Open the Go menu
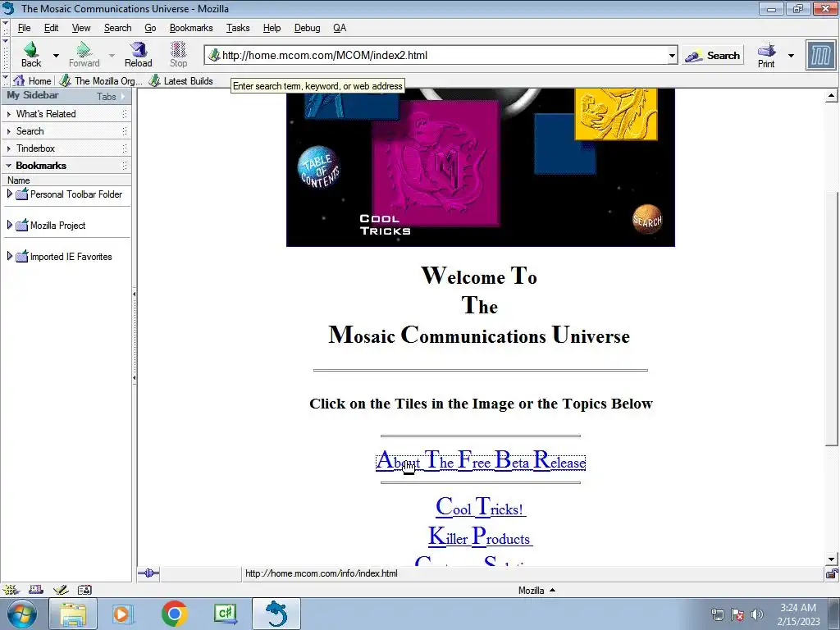 coord(150,28)
